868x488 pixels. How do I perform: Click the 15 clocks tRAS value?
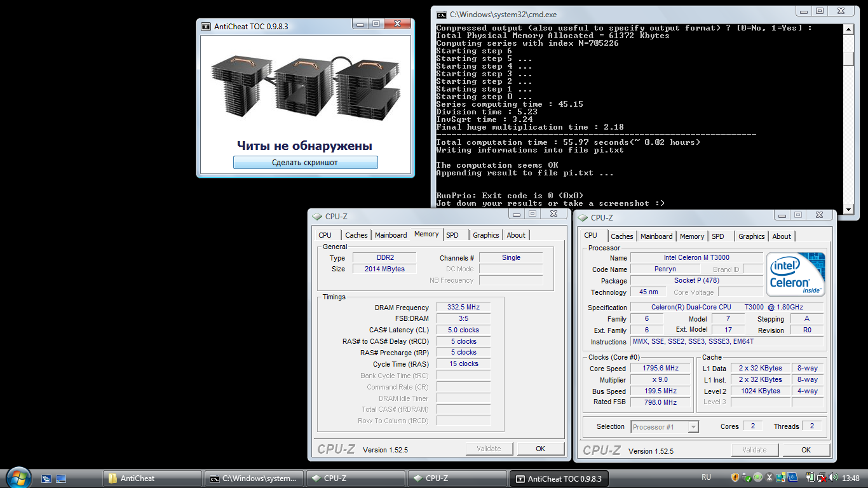click(463, 364)
